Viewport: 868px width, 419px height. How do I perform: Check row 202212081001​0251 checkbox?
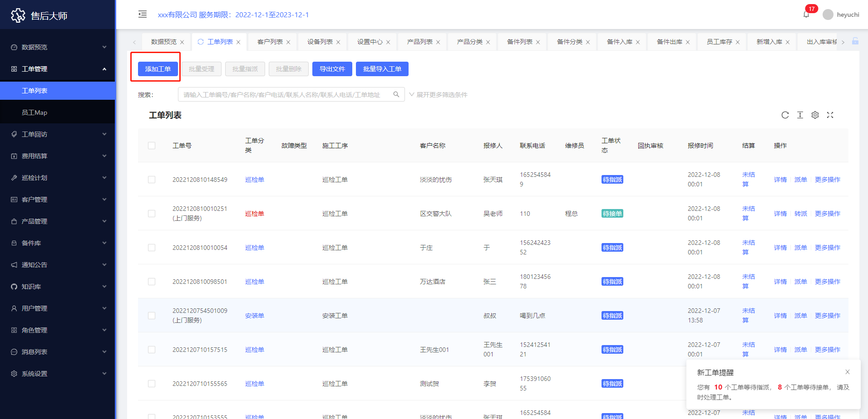(152, 214)
